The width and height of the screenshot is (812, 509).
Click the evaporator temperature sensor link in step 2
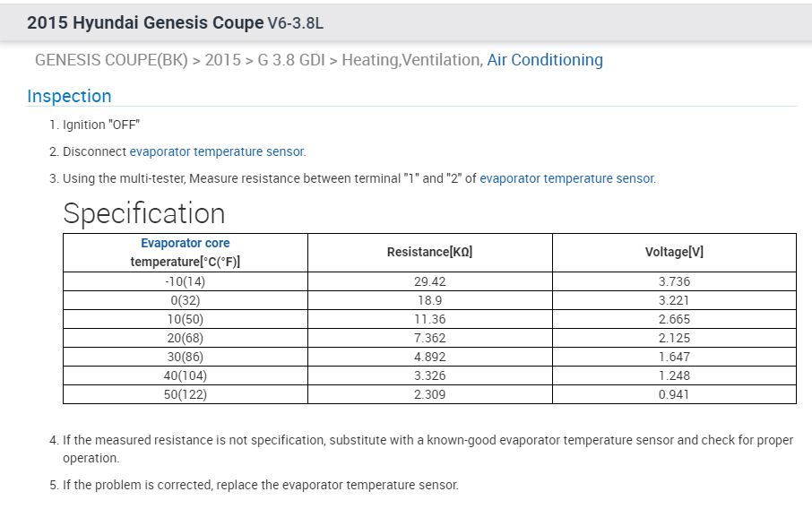point(217,151)
